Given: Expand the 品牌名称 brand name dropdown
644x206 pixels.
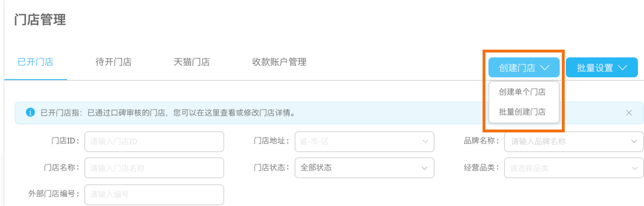Looking at the screenshot, I should (x=574, y=142).
